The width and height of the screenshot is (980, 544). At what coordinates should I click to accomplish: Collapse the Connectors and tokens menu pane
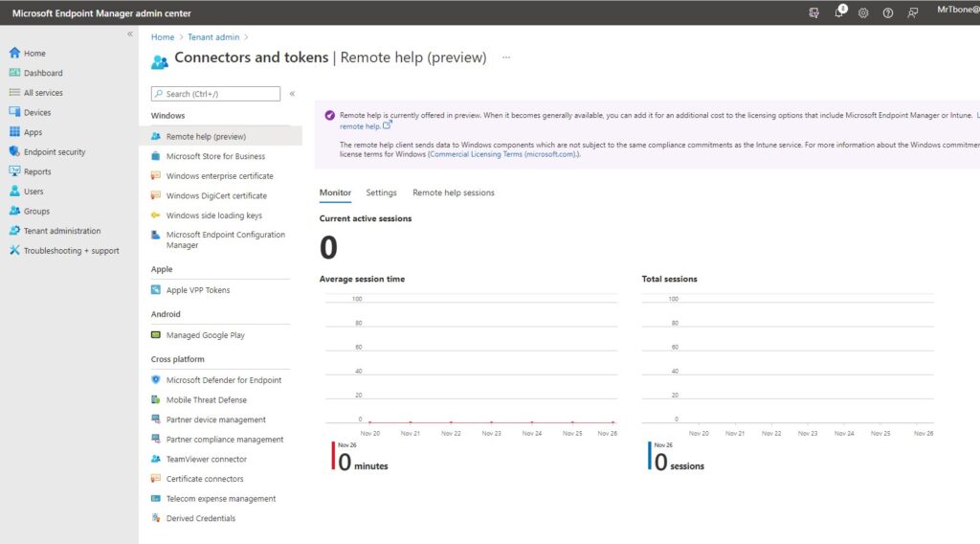pos(292,94)
